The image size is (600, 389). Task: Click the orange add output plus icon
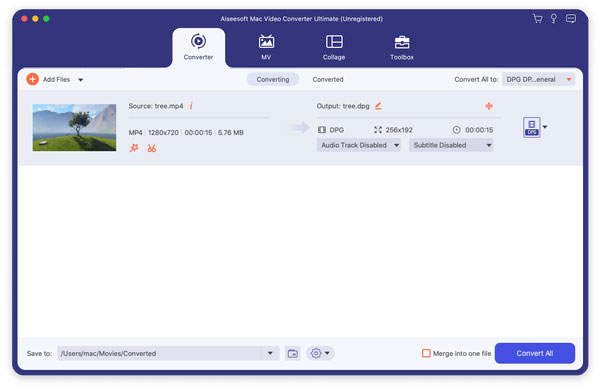tap(489, 106)
